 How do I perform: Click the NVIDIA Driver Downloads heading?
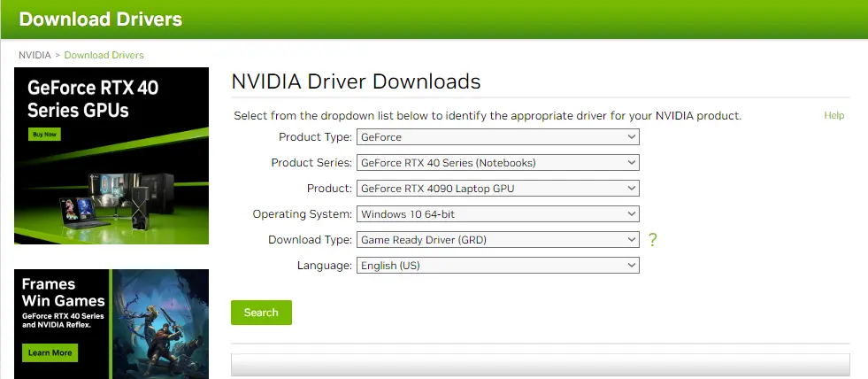(x=356, y=81)
